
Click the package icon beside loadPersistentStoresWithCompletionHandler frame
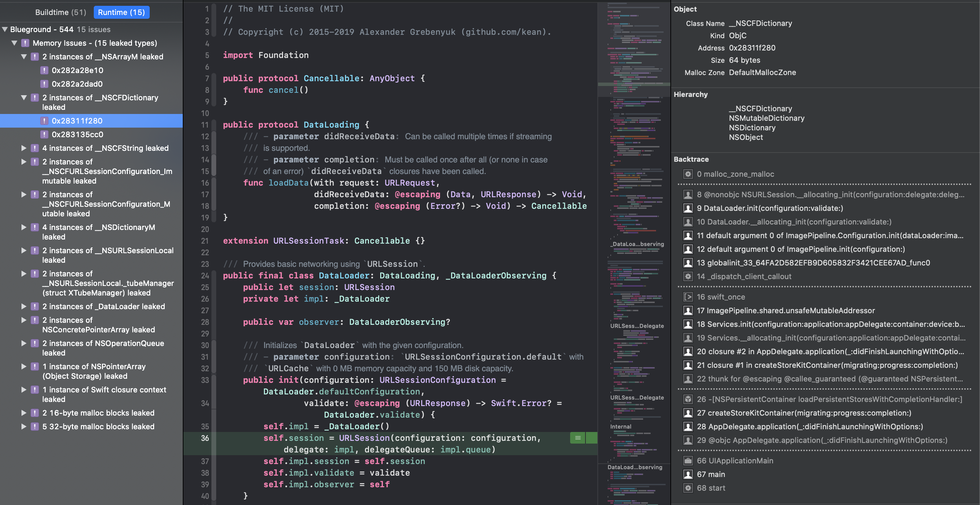click(688, 399)
